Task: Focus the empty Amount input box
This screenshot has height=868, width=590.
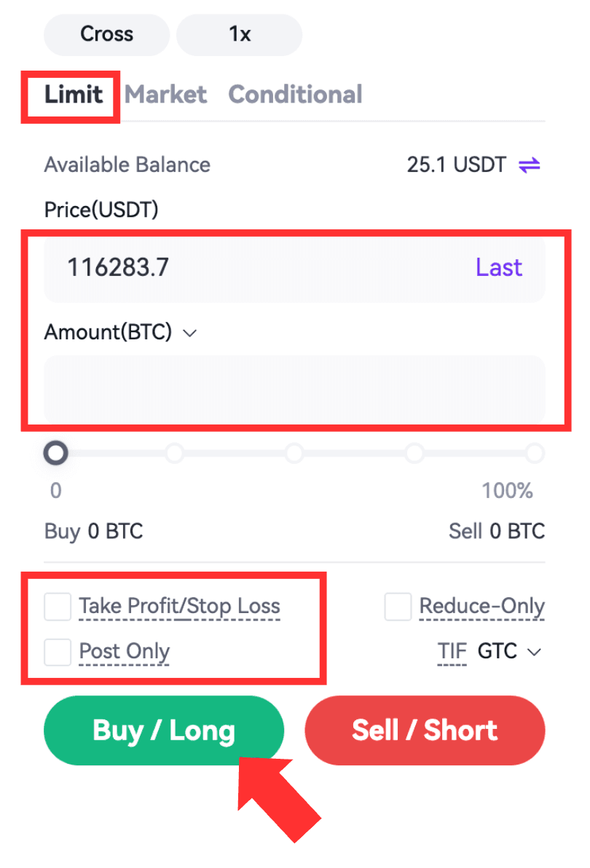Action: [294, 388]
